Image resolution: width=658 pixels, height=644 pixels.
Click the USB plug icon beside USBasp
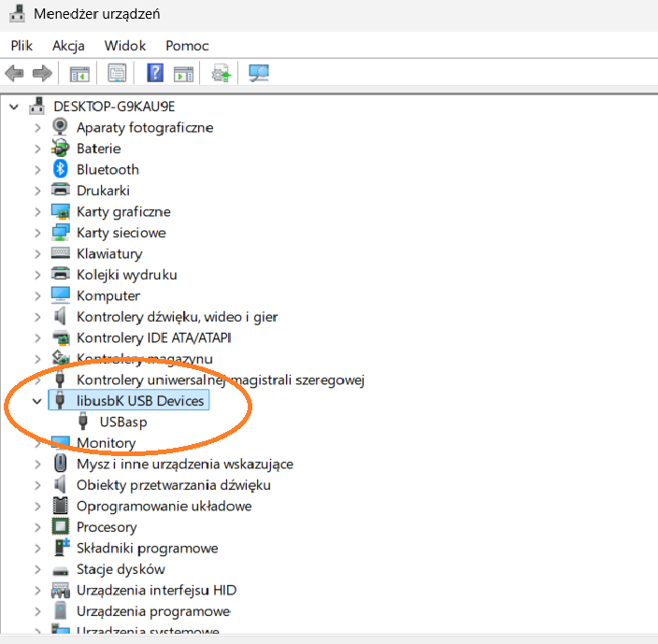[x=83, y=422]
